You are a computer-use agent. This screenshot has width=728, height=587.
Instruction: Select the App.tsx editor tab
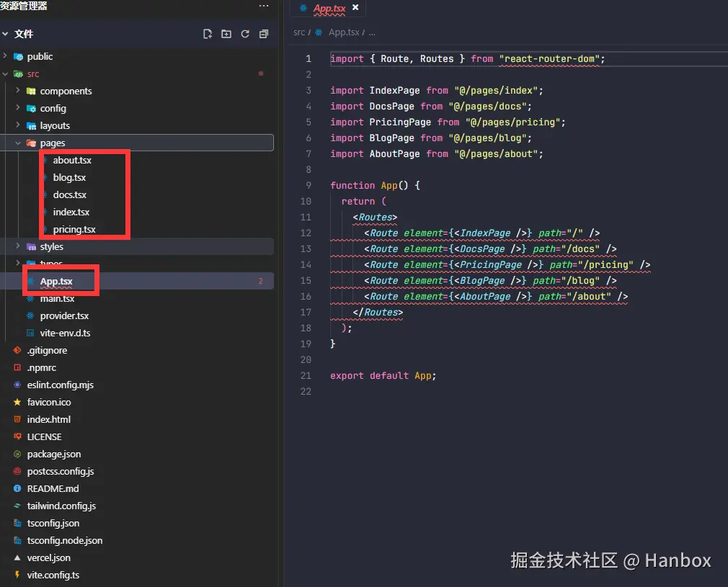pos(329,9)
